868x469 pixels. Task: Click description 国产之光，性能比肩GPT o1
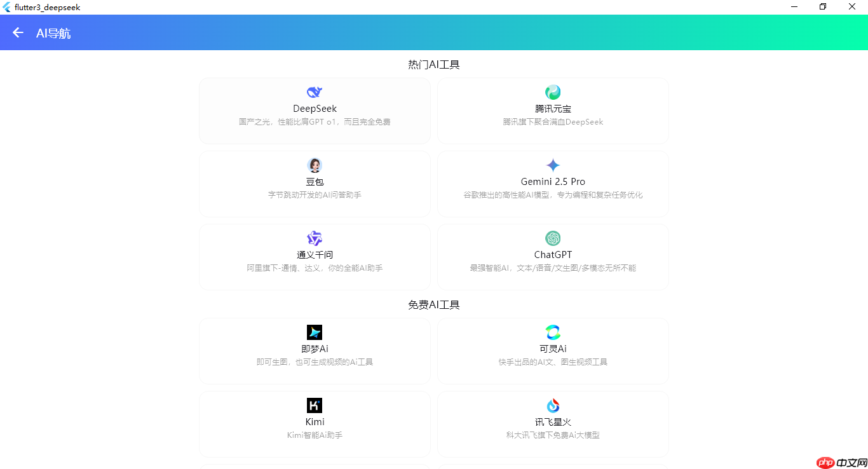315,122
